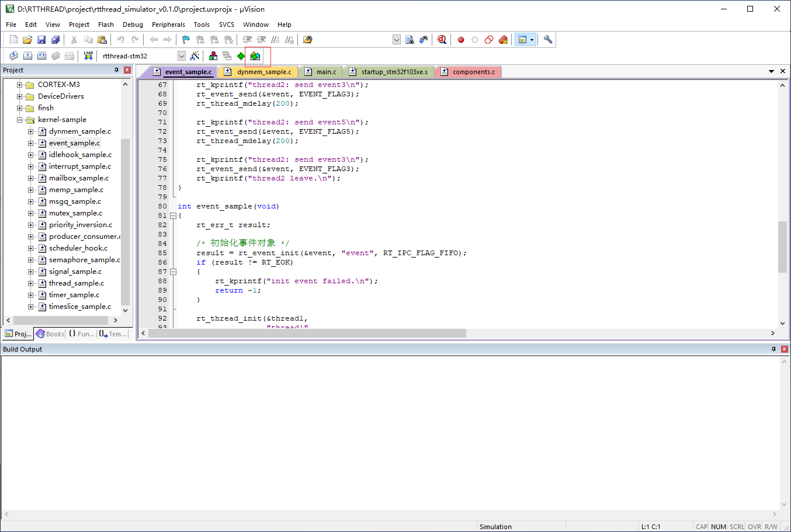
Task: Toggle the Project window button in toolbar
Action: [x=522, y=40]
